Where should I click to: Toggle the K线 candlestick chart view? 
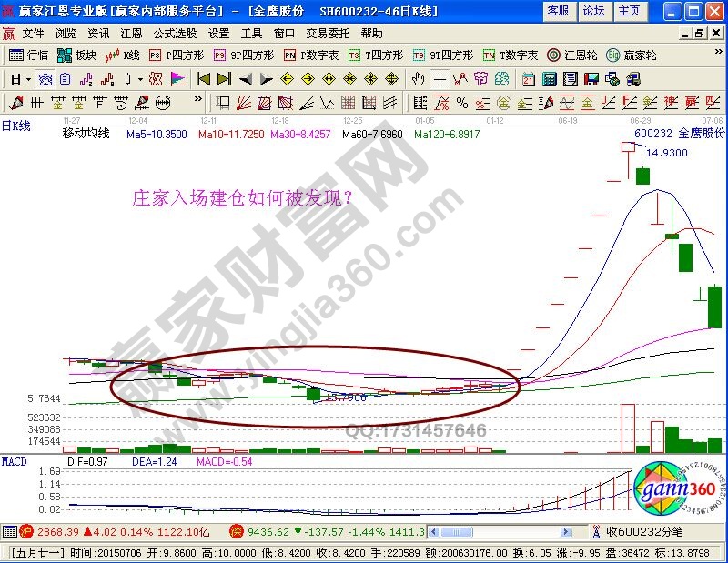[x=123, y=55]
